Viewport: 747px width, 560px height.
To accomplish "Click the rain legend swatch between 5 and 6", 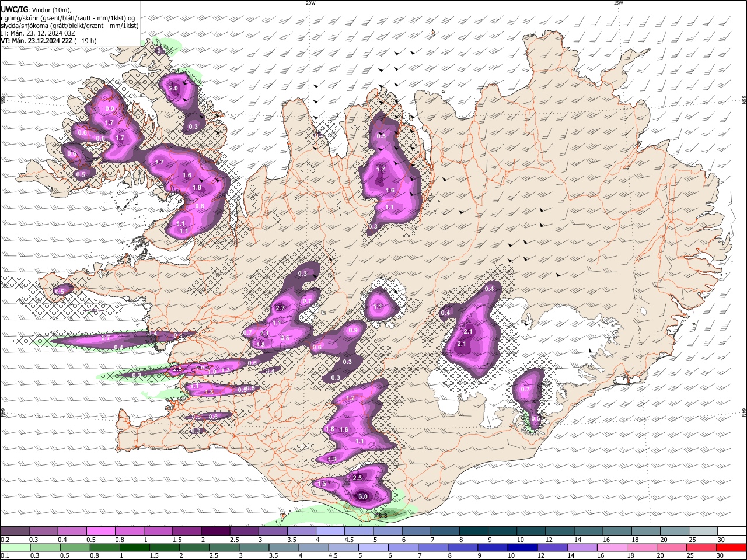I will [x=373, y=547].
